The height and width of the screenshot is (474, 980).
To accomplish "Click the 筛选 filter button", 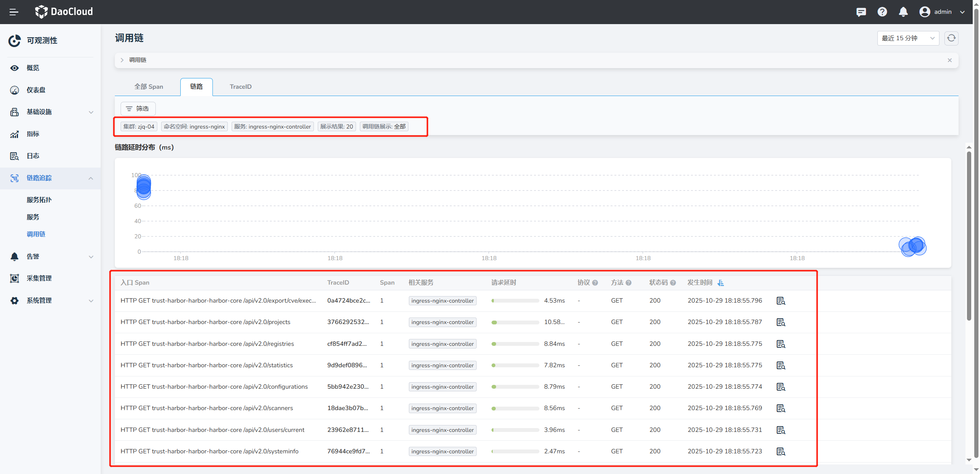I will (138, 108).
